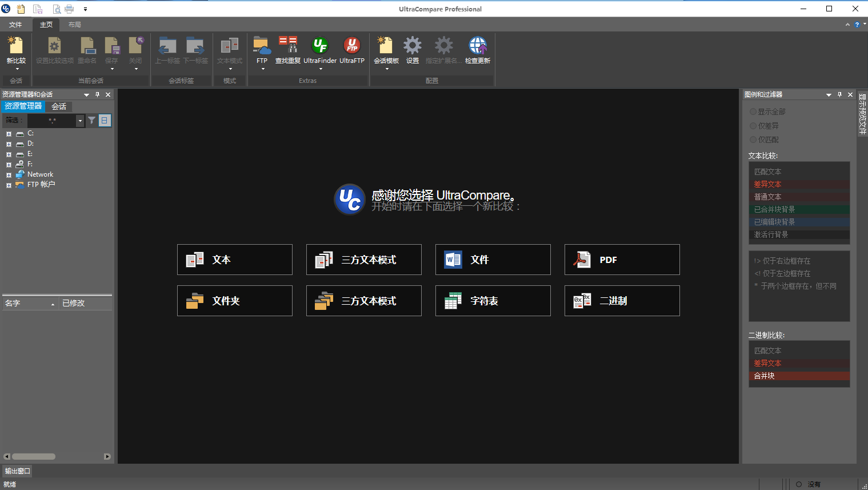Select Matches Only (仅匹配) radio button
The height and width of the screenshot is (490, 868).
coord(753,140)
